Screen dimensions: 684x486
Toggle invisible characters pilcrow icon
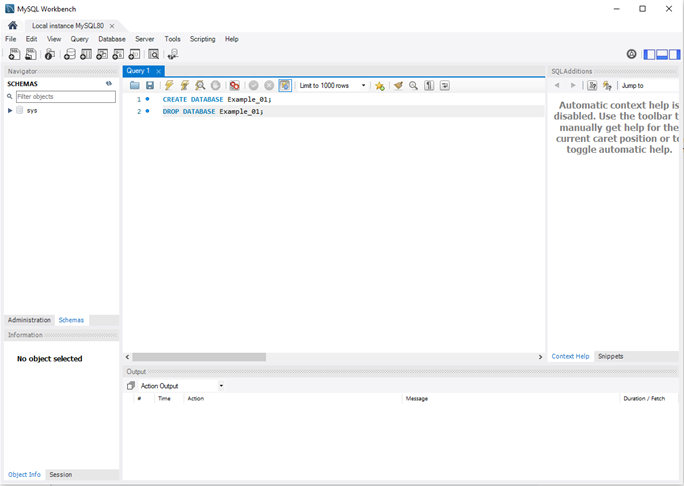tap(429, 86)
